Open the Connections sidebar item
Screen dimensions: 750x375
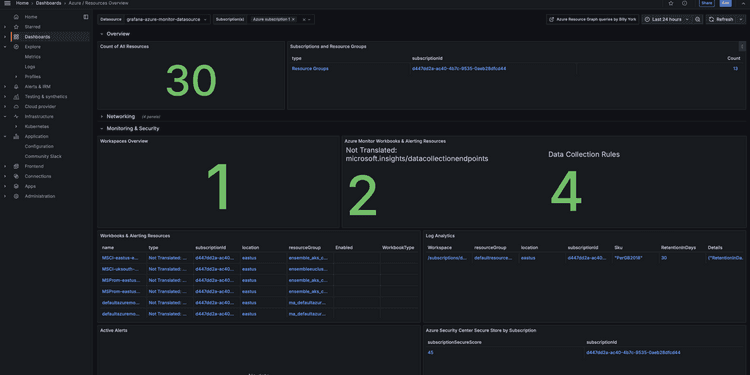(x=38, y=176)
